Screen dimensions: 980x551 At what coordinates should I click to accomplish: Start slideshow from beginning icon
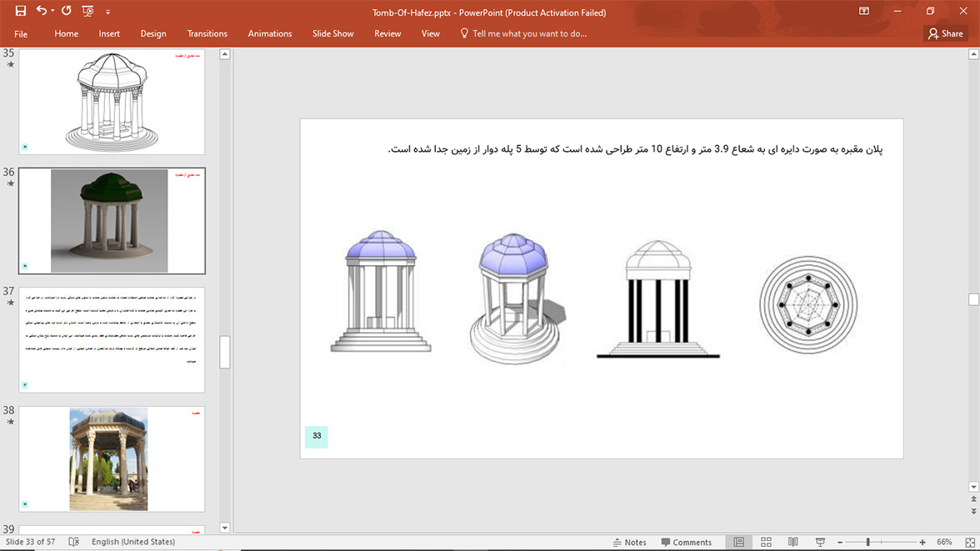87,12
